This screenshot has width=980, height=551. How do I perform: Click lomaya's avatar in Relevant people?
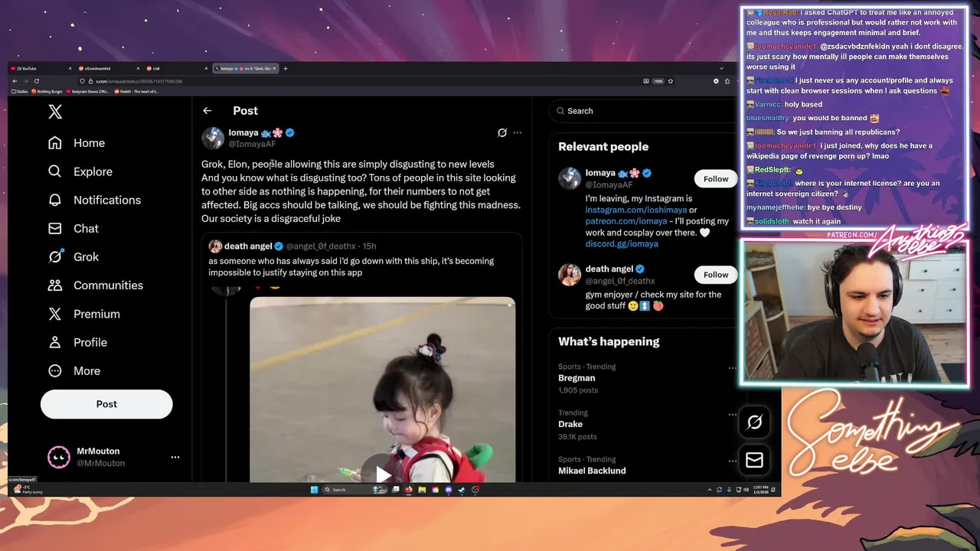click(x=570, y=178)
